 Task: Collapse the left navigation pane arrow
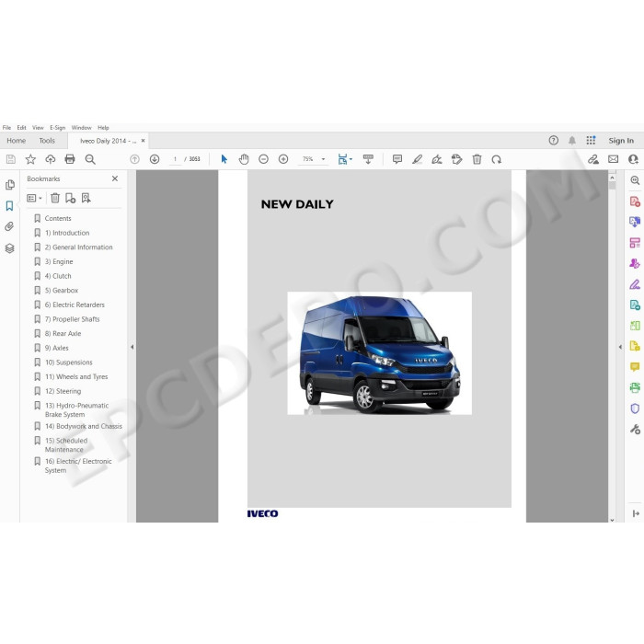(x=132, y=347)
